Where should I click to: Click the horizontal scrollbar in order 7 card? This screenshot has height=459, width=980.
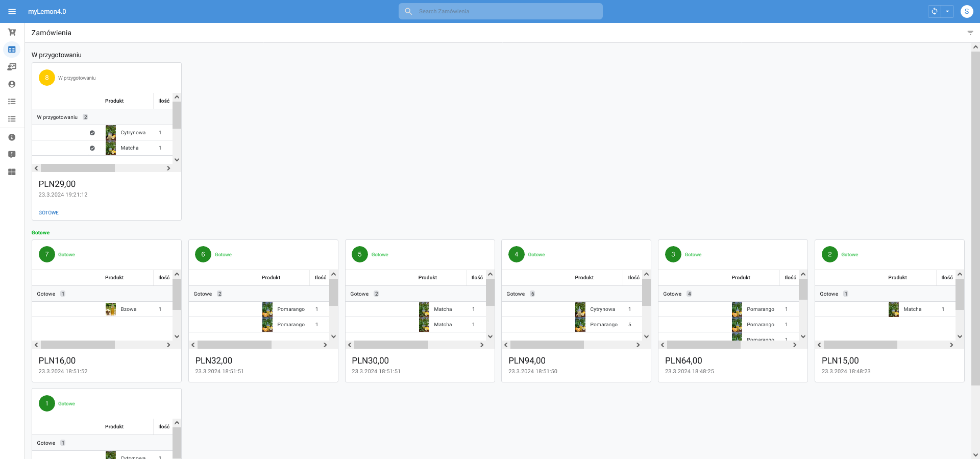coord(78,345)
